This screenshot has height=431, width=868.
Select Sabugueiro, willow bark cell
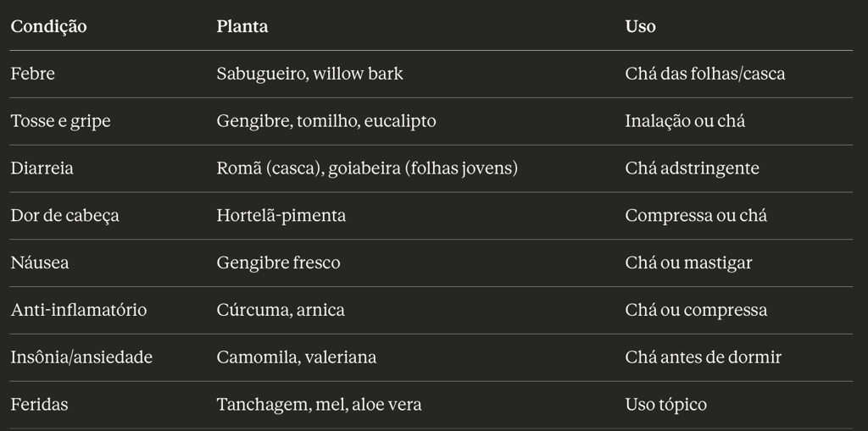pos(309,74)
